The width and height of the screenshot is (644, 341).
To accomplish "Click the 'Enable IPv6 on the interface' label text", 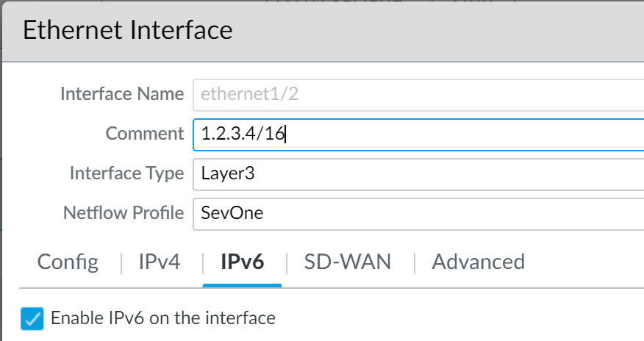I will (x=162, y=318).
